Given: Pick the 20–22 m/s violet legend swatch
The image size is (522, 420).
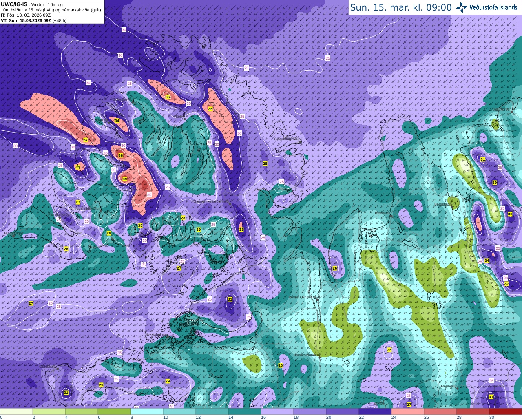Looking at the screenshot, I should pos(343,411).
